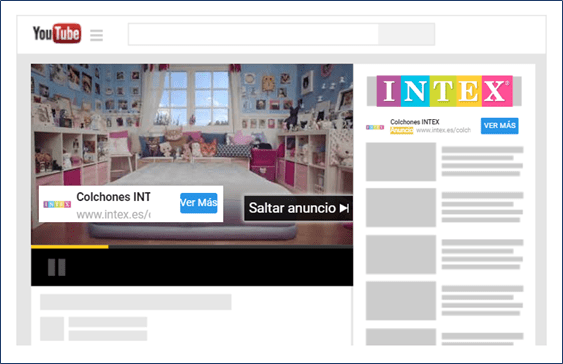Click the large INTEX banner in sidebar
Viewport: 563px width, 364px height.
point(444,91)
